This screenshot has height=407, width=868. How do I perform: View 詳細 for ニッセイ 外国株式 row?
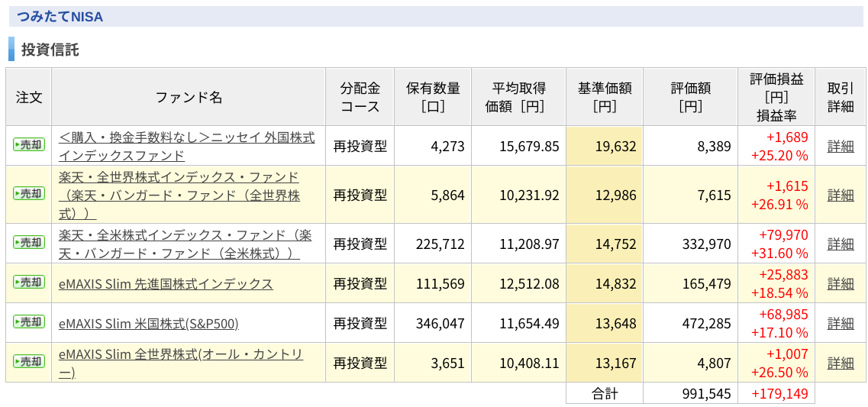[x=841, y=146]
